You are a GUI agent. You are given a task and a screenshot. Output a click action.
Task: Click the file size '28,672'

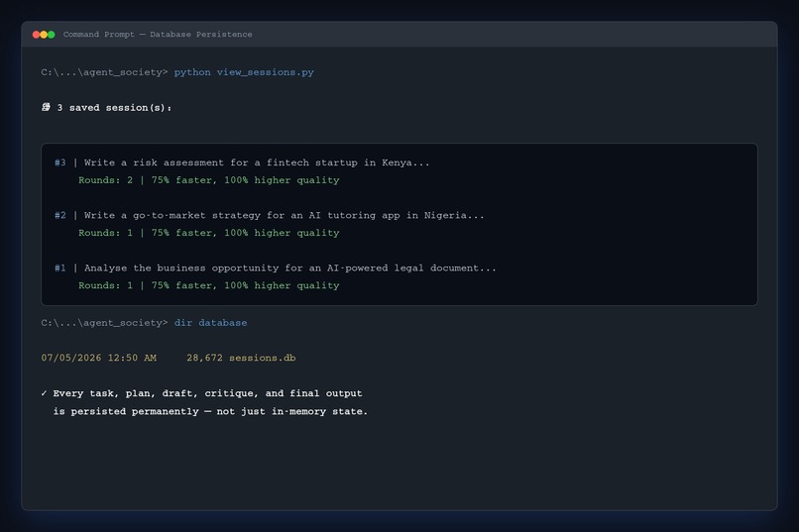point(204,358)
